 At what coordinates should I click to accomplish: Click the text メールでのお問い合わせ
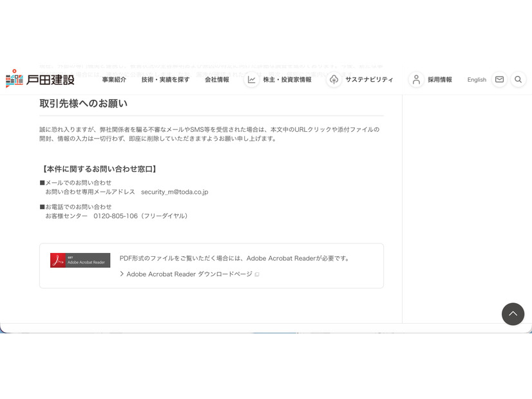tap(79, 183)
